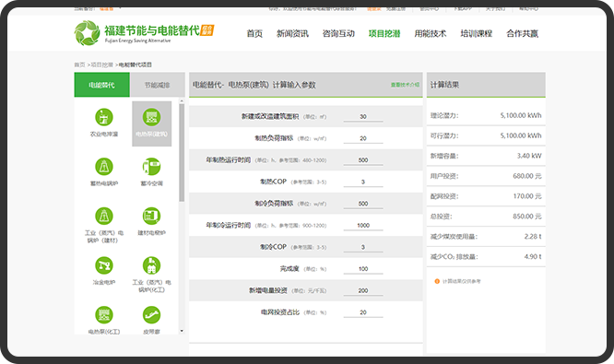Click the 制冷负荷指标 input field
This screenshot has height=364, width=614.
click(363, 204)
